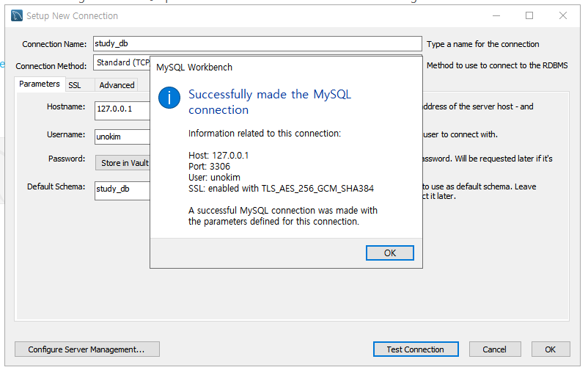The image size is (588, 370).
Task: Click the bottom-right OK button of Setup New Connection
Action: (x=551, y=349)
